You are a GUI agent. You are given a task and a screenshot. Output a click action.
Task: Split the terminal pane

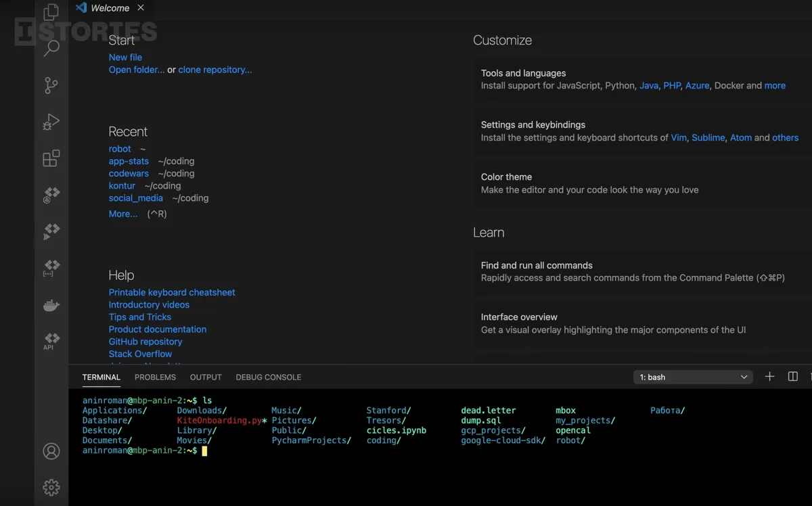coord(793,377)
